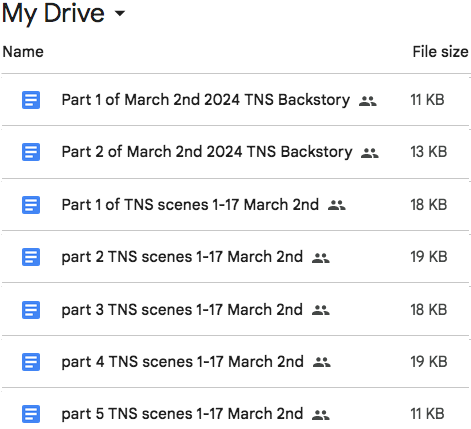
Task: Click document icon for Part 1 TNS scenes
Action: coord(31,205)
